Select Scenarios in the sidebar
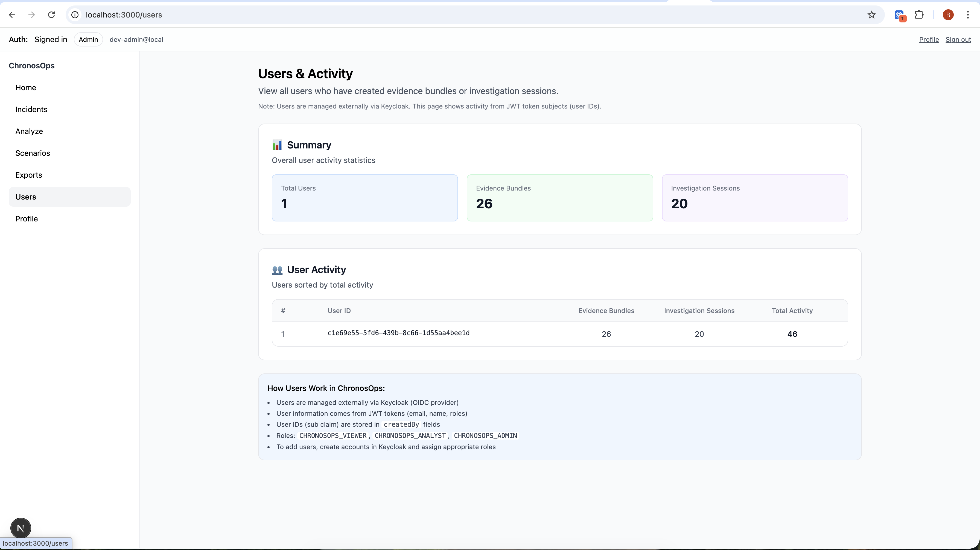 click(32, 153)
